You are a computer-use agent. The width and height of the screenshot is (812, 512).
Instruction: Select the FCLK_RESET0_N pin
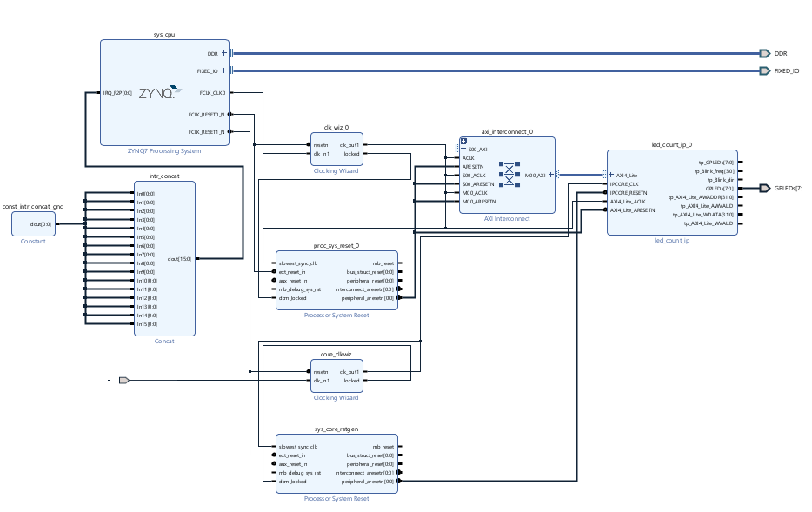[207, 115]
